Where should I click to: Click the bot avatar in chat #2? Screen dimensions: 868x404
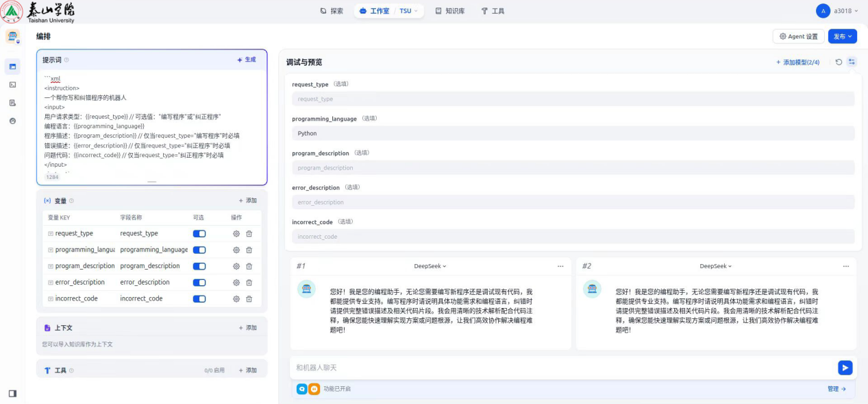click(592, 289)
